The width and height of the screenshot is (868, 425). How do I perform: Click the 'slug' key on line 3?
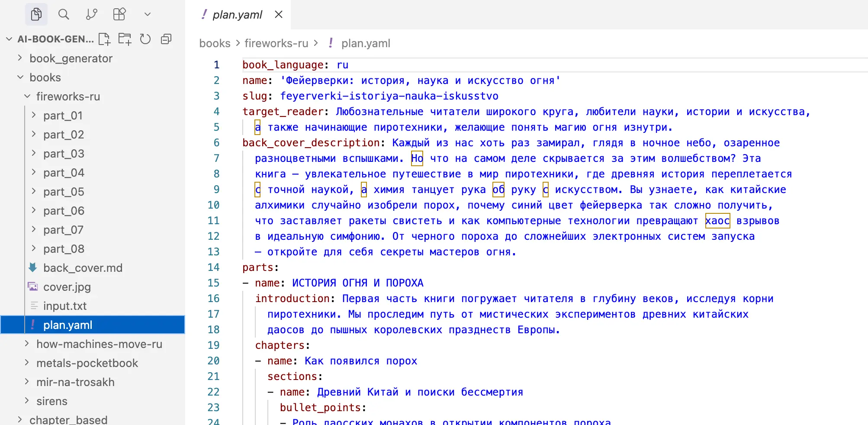click(x=254, y=96)
